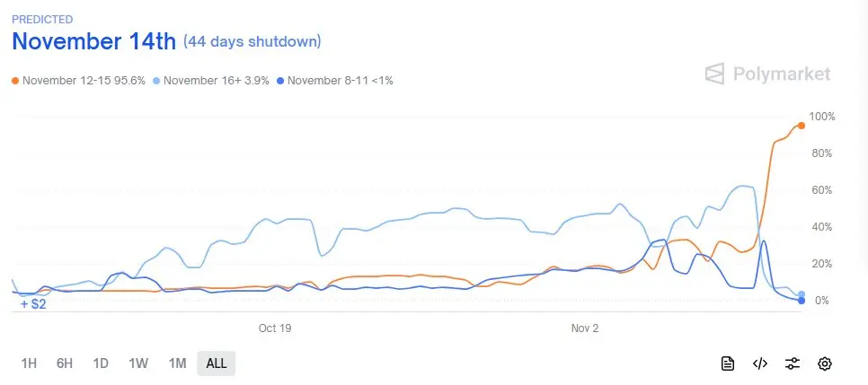This screenshot has width=868, height=385.
Task: Switch to the 6H time range
Action: tap(64, 363)
